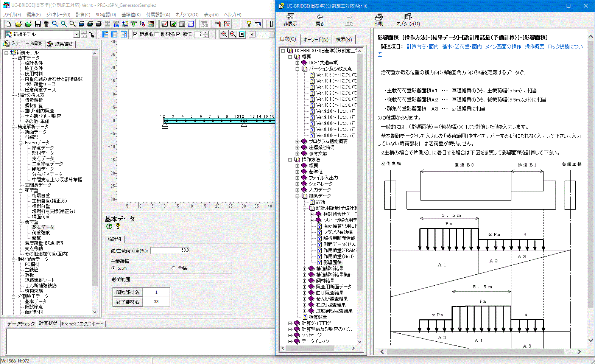This screenshot has width=595, height=364.
Task: Open the 計算内容・面内 link
Action: click(x=423, y=47)
